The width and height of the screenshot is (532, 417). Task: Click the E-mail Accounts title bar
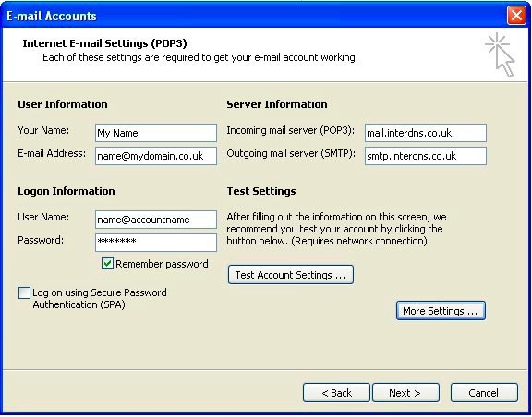(x=255, y=16)
